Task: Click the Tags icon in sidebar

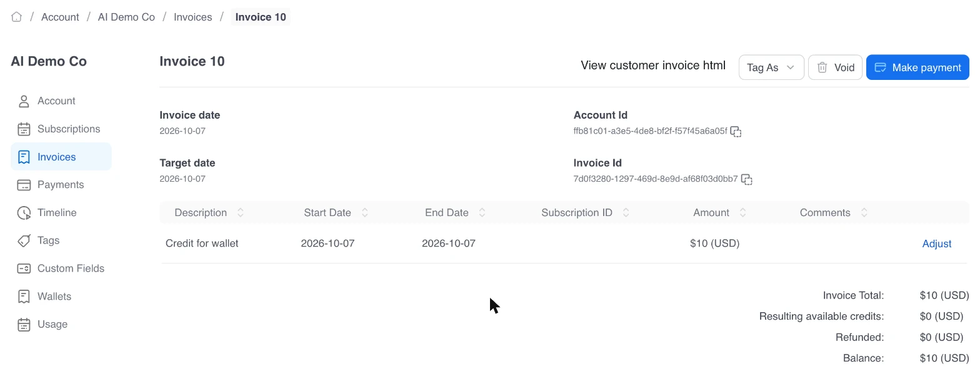Action: pos(24,240)
